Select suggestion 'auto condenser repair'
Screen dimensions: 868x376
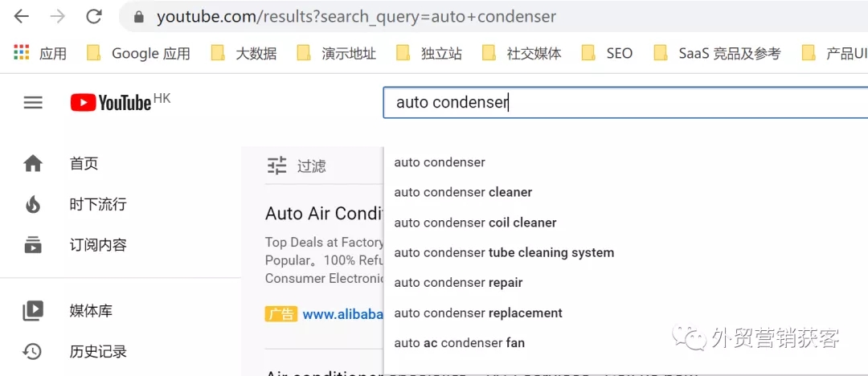click(x=458, y=283)
